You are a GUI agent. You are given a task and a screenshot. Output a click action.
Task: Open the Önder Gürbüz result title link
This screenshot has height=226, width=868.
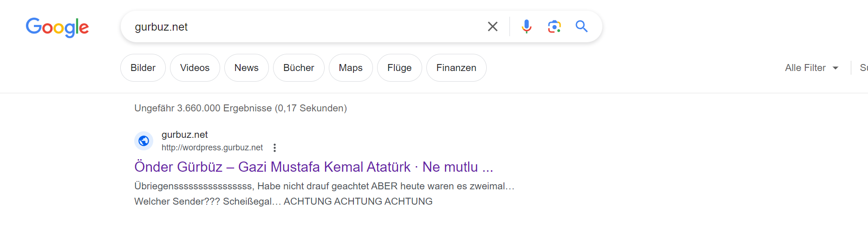point(313,167)
